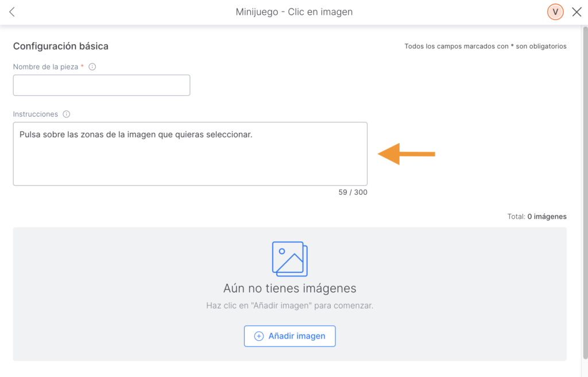This screenshot has height=377, width=588.
Task: Click the "Nombre de la pieza" label
Action: pos(45,67)
